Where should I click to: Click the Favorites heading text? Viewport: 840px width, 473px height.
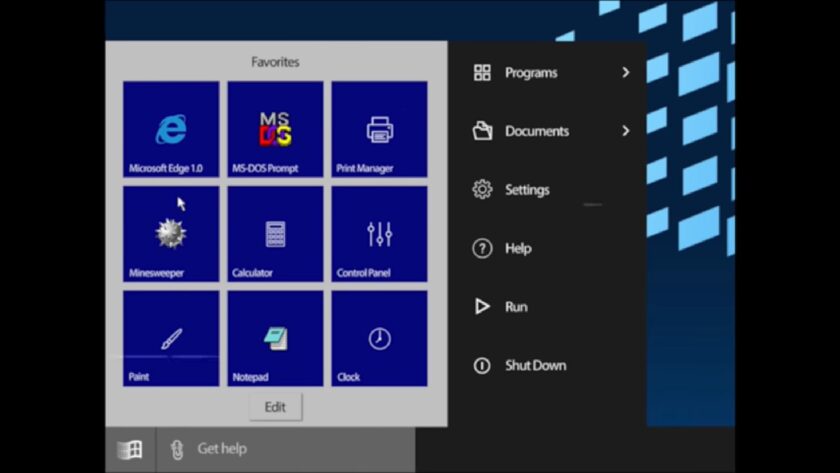[275, 62]
